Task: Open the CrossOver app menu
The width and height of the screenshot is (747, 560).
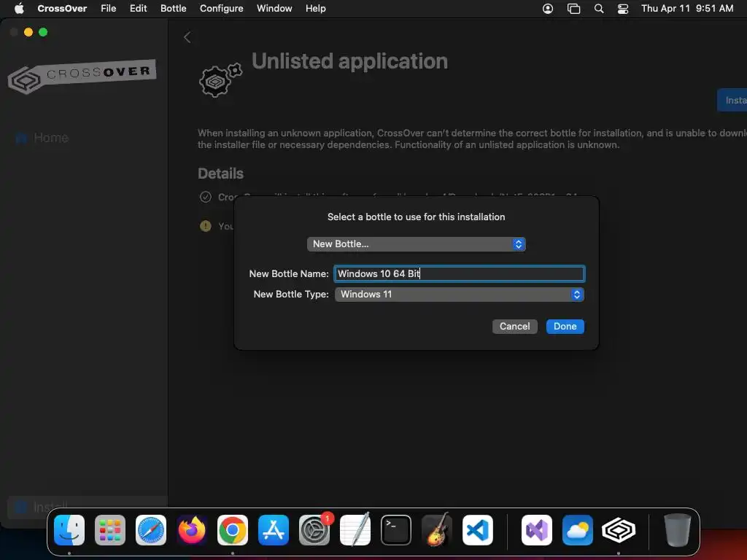Action: [62, 8]
